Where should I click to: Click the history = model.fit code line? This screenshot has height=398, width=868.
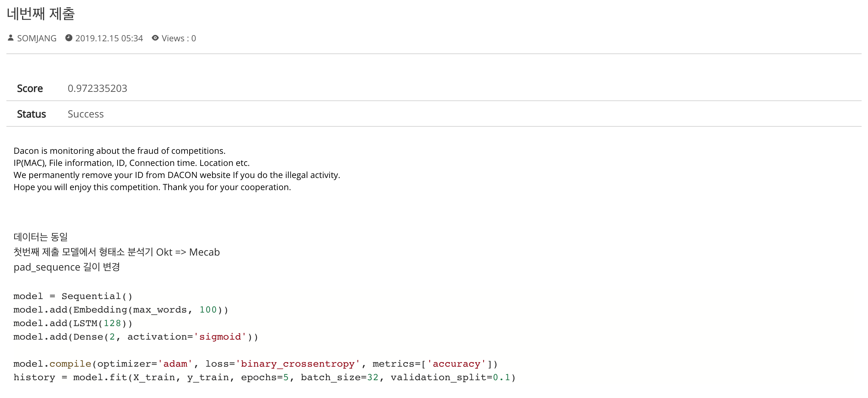(264, 377)
